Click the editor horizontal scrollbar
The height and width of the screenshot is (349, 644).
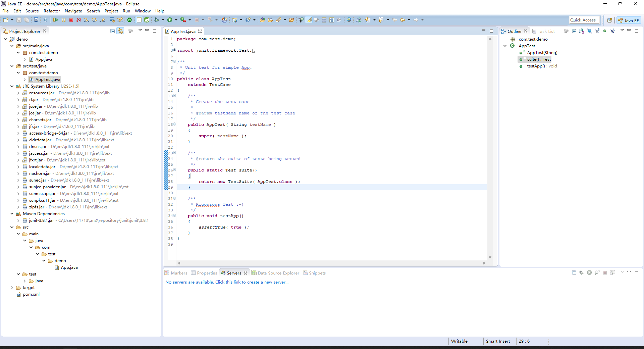331,263
